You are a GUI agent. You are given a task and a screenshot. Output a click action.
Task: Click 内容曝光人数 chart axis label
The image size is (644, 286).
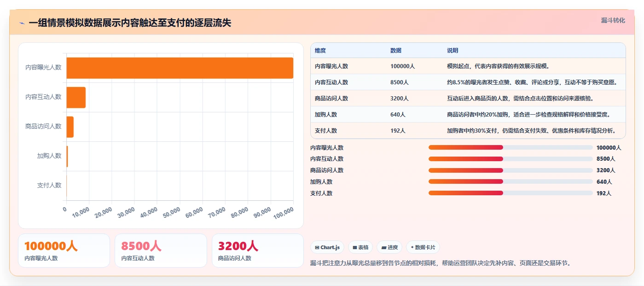click(43, 67)
